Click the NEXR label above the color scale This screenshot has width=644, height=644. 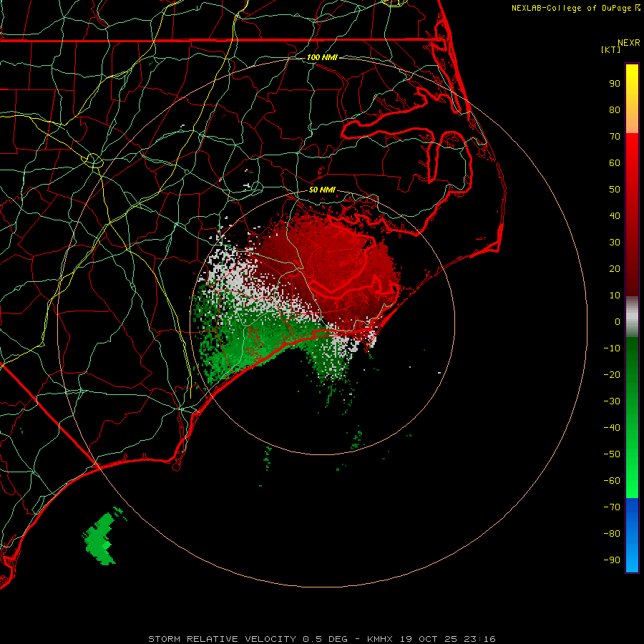point(629,43)
